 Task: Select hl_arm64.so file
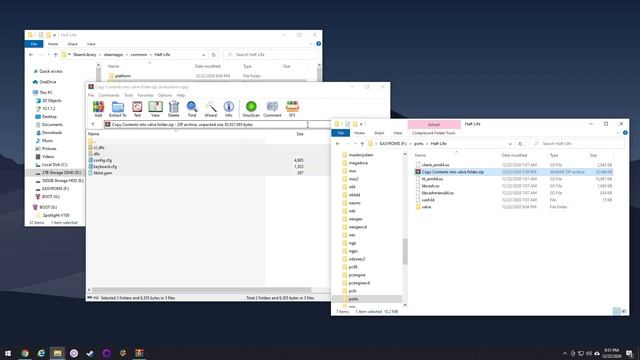(x=432, y=179)
